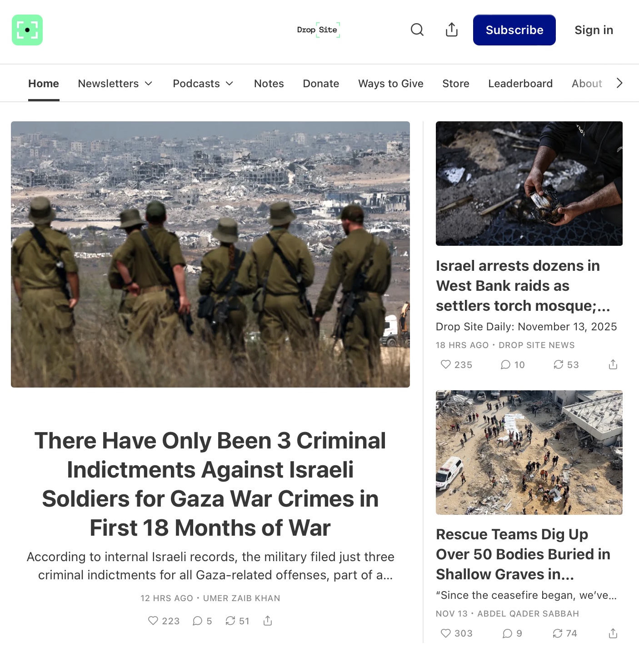Show more navigation tabs with right chevron
This screenshot has height=672, width=639.
click(x=619, y=83)
